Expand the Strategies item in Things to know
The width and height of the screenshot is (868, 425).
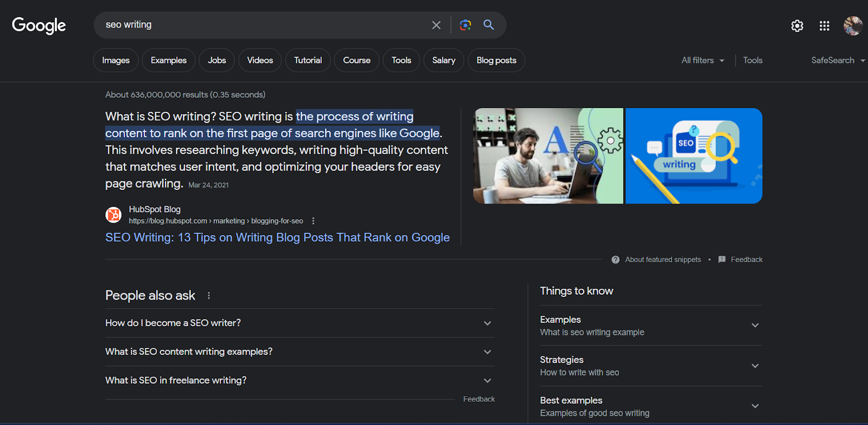click(651, 366)
